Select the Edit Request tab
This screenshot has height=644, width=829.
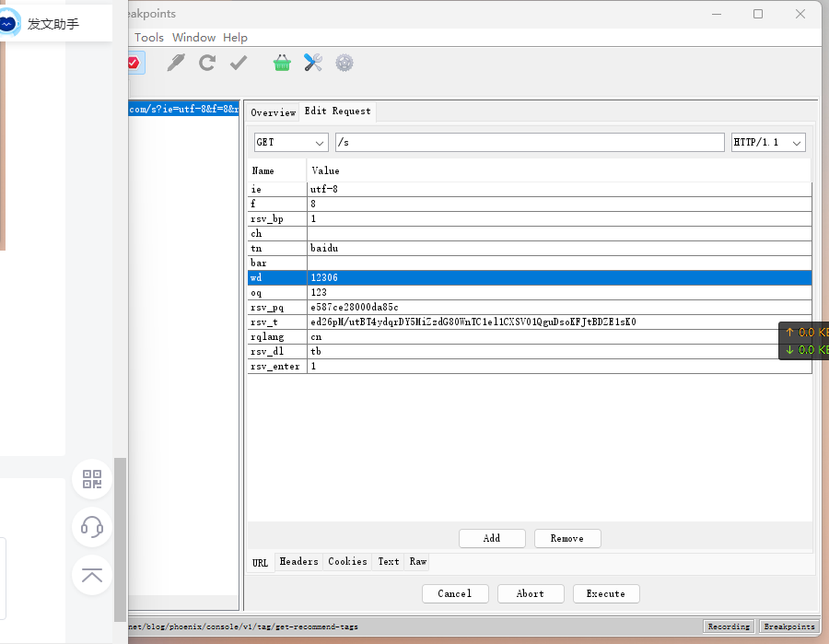tap(337, 111)
